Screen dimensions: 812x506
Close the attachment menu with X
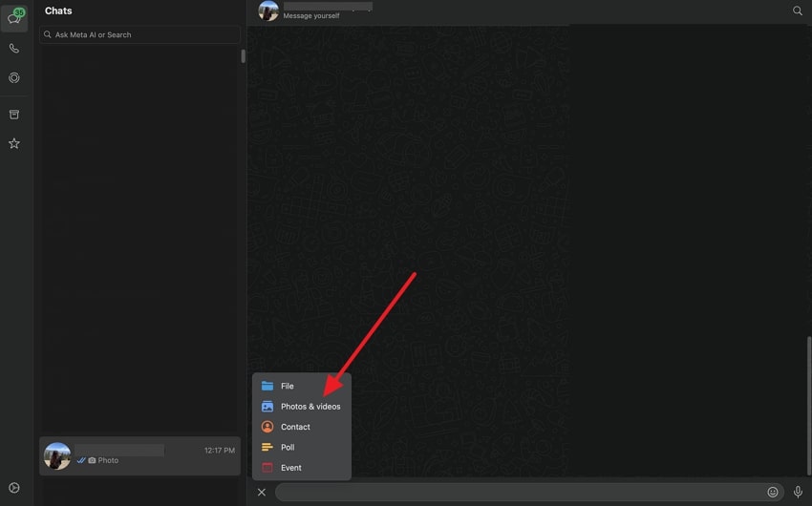[x=262, y=493]
